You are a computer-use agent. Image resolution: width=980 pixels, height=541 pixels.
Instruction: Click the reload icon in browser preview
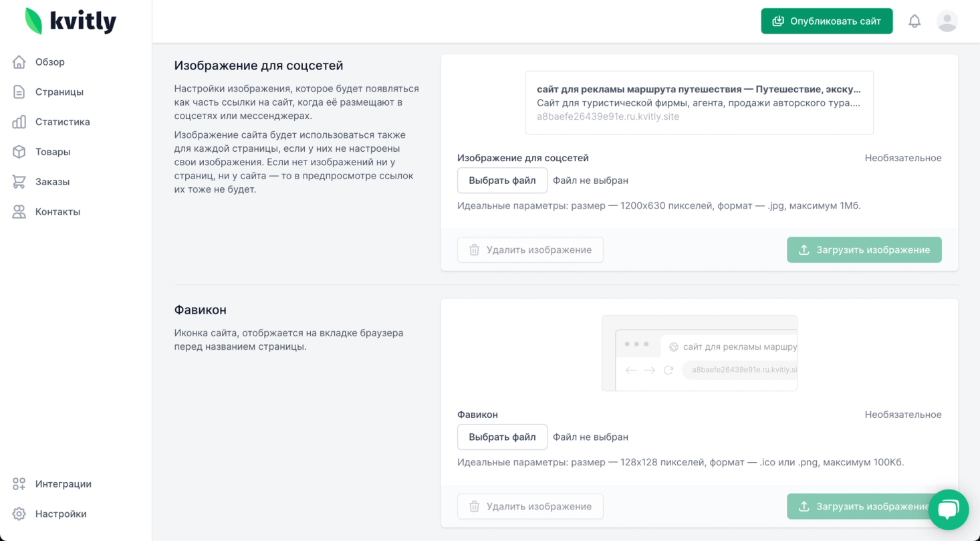point(668,370)
